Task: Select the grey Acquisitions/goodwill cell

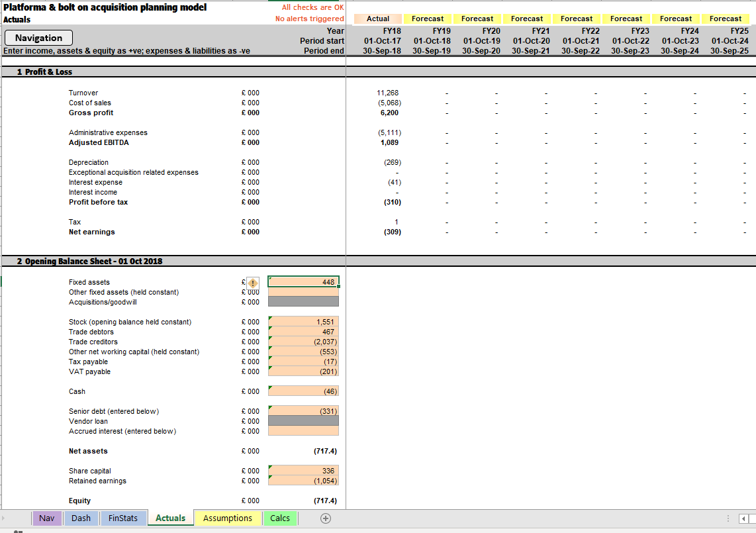Action: coord(303,301)
